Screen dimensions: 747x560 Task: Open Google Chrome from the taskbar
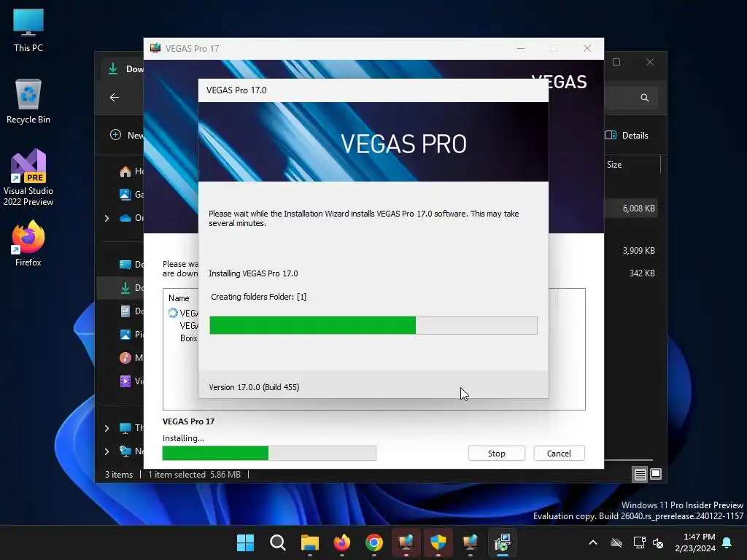tap(374, 542)
